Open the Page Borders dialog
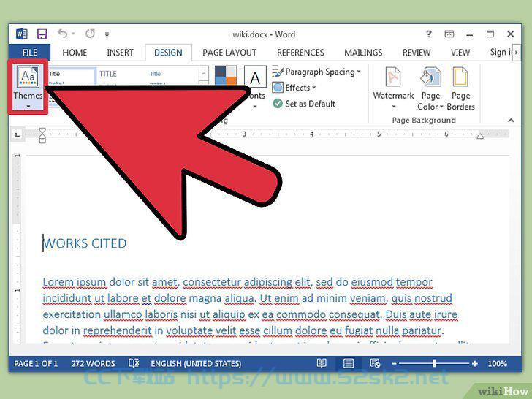This screenshot has width=532, height=399. 460,88
